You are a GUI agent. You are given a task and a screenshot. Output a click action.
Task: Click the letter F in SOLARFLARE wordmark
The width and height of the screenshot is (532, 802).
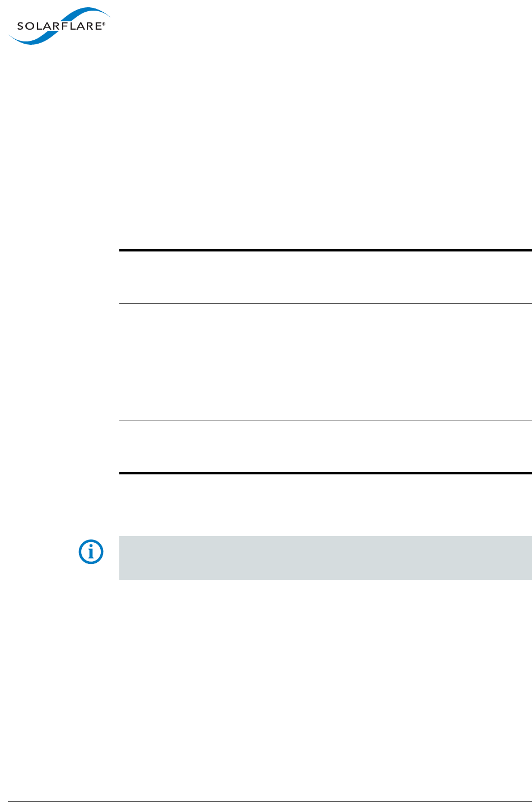point(66,26)
